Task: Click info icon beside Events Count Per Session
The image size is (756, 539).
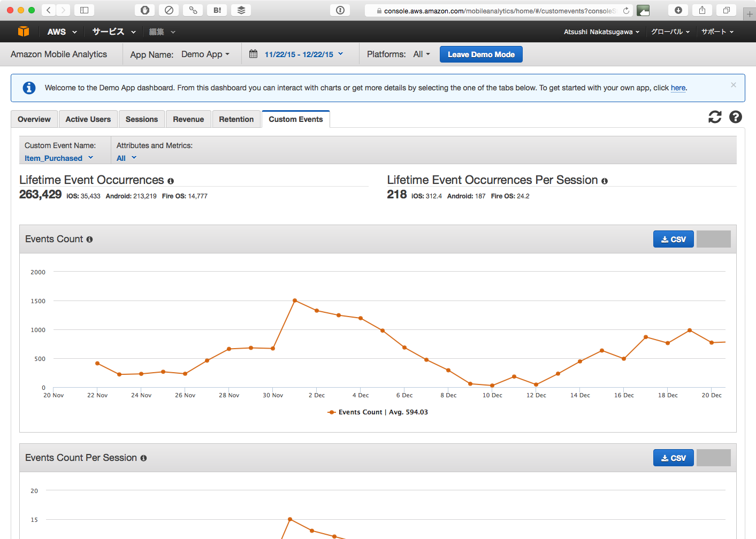Action: point(143,458)
